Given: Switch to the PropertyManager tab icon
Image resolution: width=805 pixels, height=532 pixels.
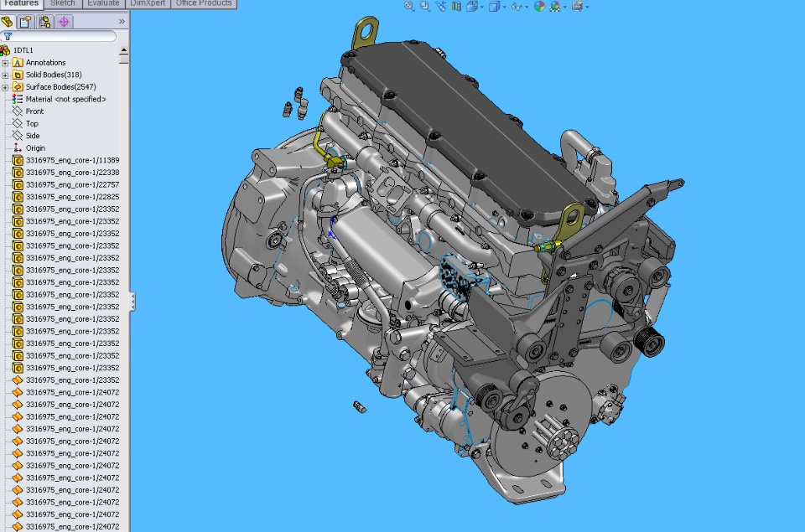Looking at the screenshot, I should point(25,22).
